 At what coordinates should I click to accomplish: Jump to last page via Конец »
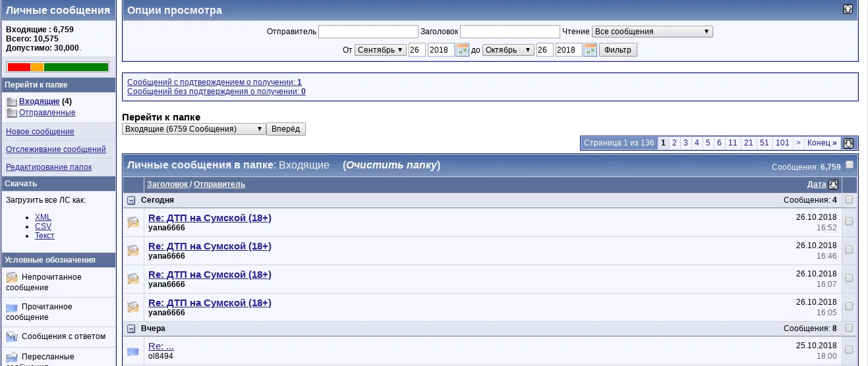[822, 143]
